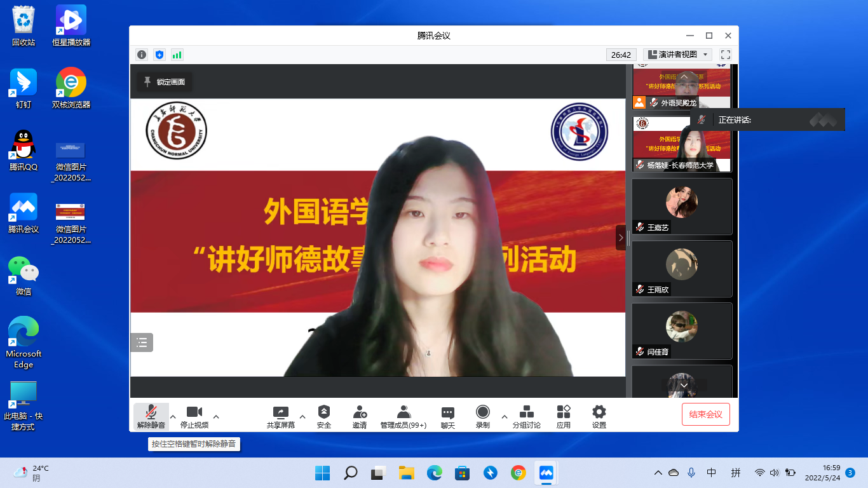Screen dimensions: 868x488
Task: Open Apps (应用) menu
Action: click(564, 416)
